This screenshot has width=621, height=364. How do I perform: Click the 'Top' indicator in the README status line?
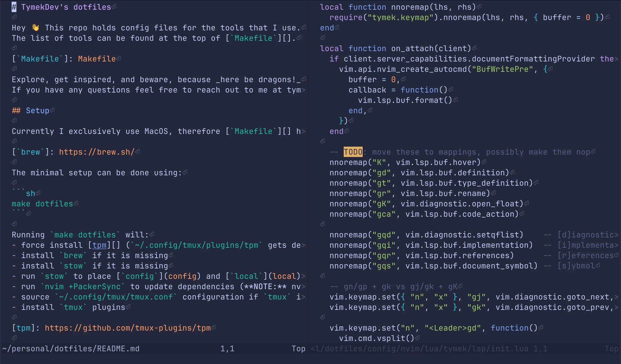click(298, 349)
